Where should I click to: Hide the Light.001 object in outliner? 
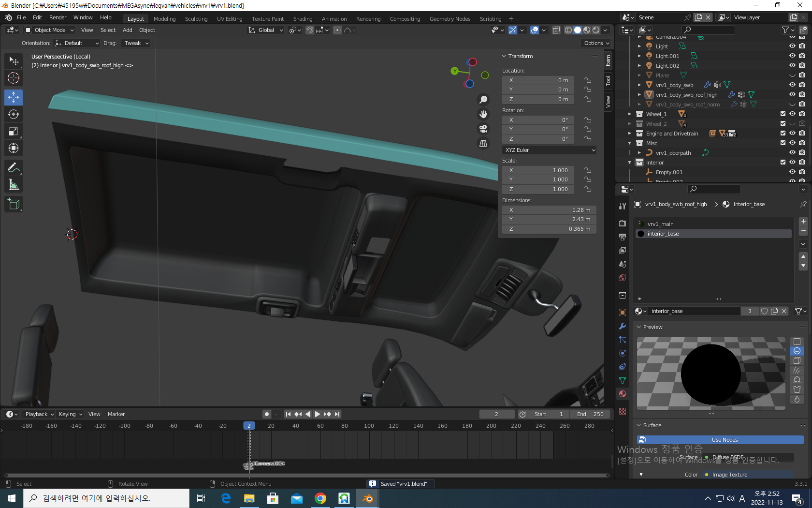tap(792, 56)
